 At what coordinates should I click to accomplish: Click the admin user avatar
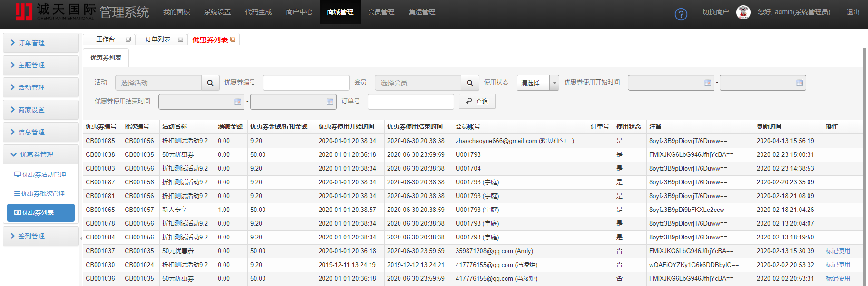(x=743, y=12)
